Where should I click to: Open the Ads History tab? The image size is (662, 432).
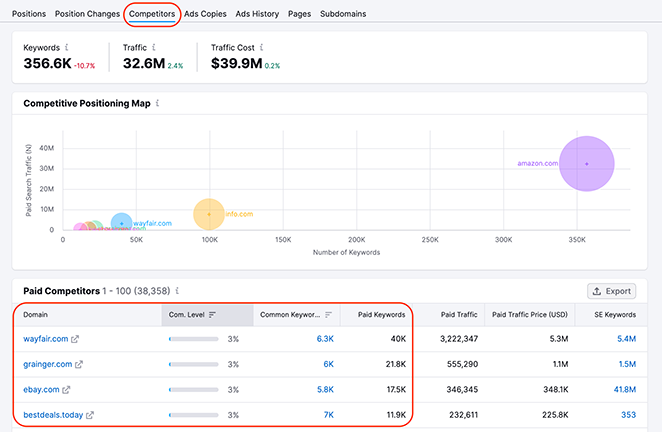tap(257, 14)
